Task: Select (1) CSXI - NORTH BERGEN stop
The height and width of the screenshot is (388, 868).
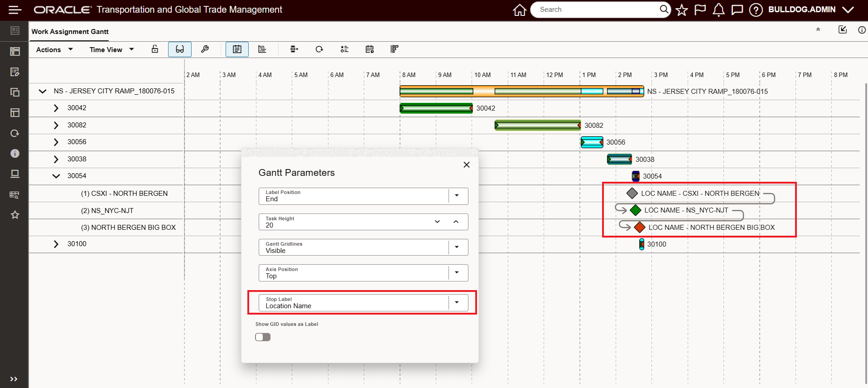Action: [124, 194]
